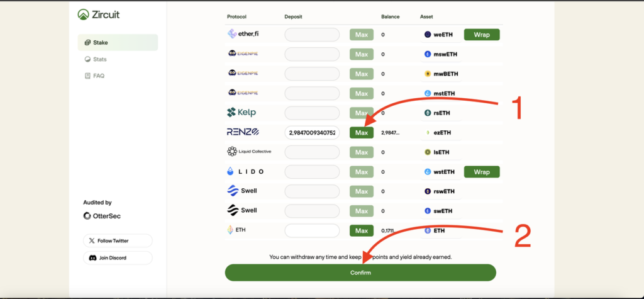Click the Discord icon in Join Discord
The height and width of the screenshot is (299, 644).
[92, 258]
